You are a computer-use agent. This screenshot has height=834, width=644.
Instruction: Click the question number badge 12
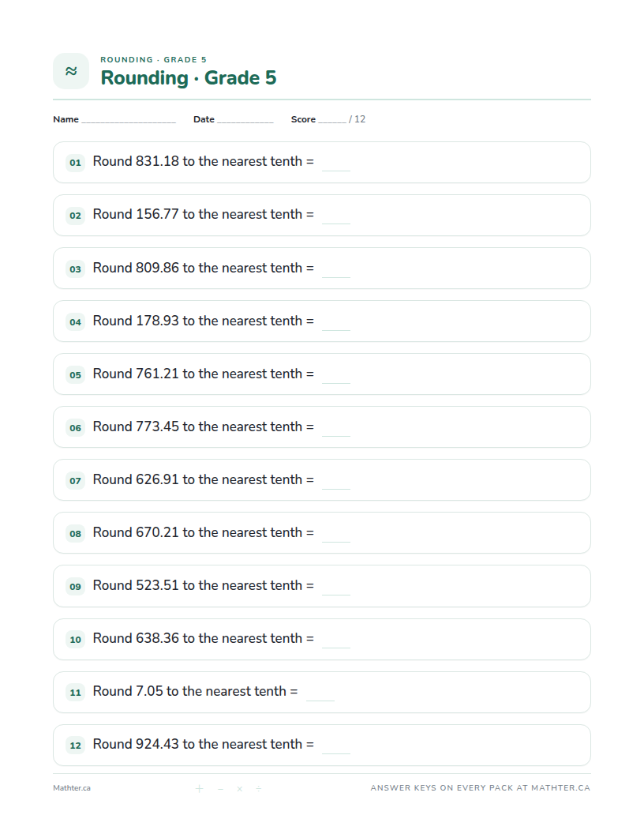(76, 746)
